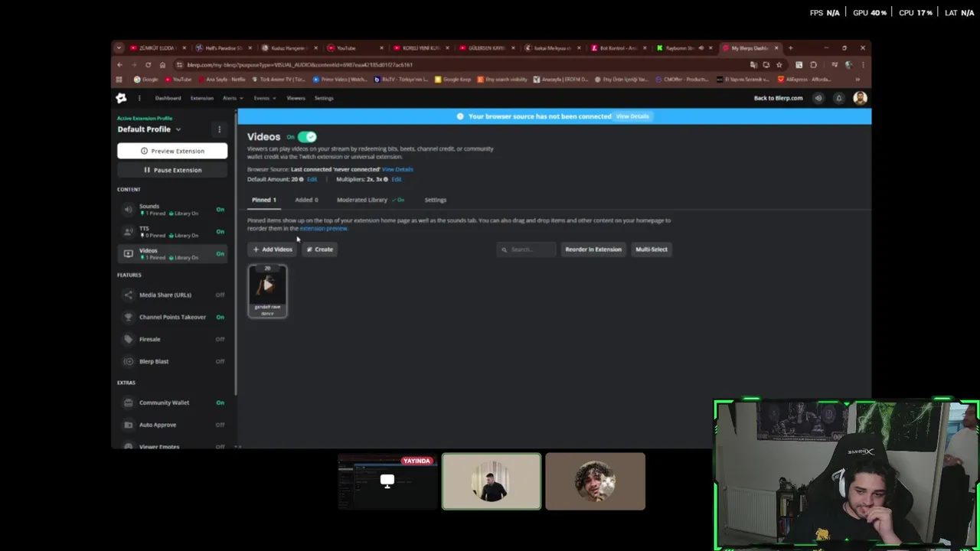The width and height of the screenshot is (980, 551).
Task: Open the extension preview link
Action: point(323,229)
